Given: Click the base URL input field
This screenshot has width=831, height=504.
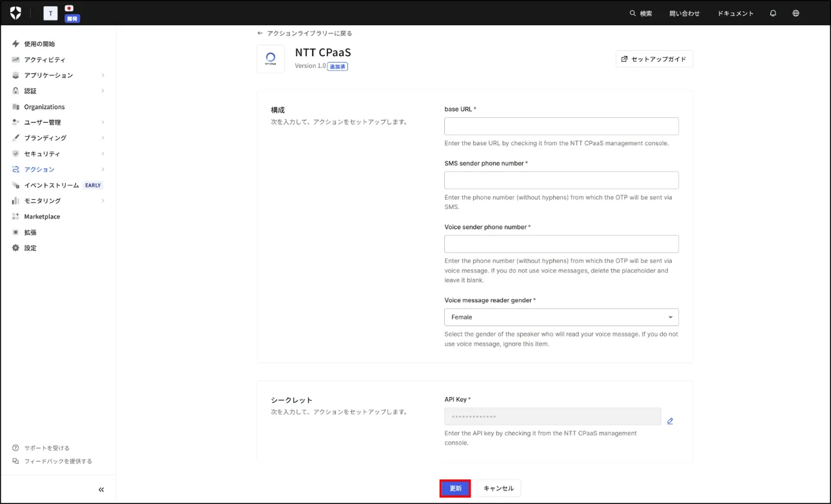Looking at the screenshot, I should click(561, 126).
